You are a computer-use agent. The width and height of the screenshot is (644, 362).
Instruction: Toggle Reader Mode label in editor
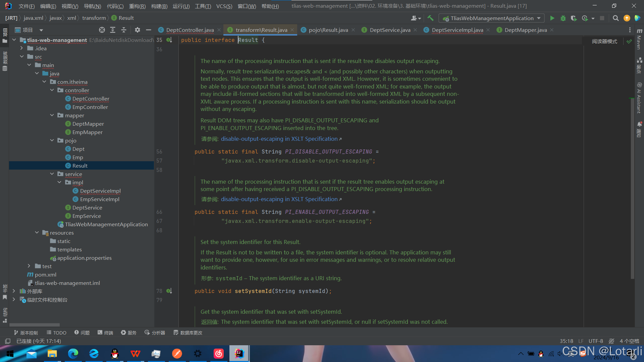604,41
